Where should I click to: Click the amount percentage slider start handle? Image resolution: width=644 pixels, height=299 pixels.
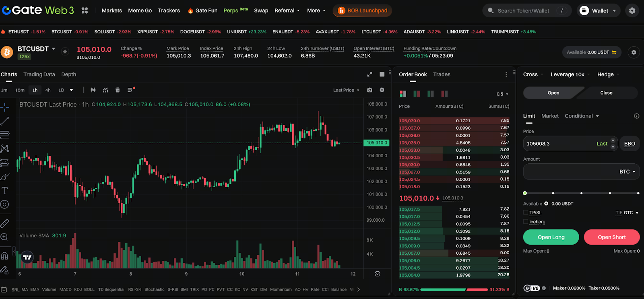pos(525,193)
